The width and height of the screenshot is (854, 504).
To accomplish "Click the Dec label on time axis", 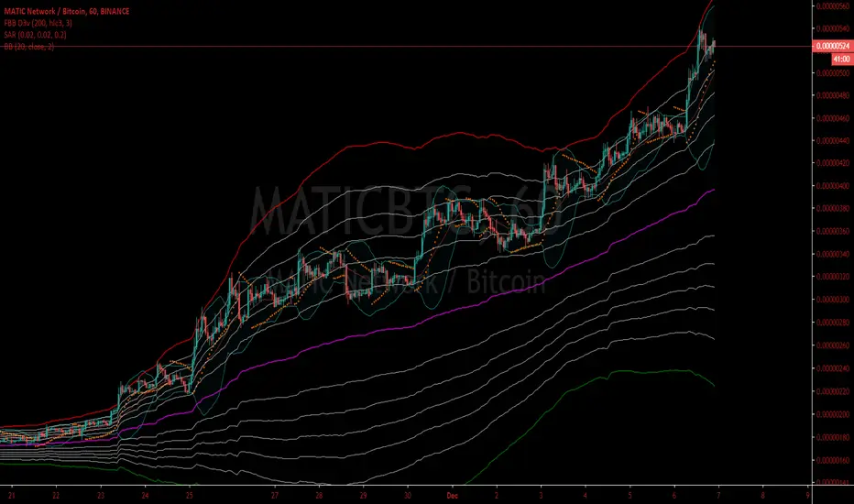I will click(x=452, y=495).
